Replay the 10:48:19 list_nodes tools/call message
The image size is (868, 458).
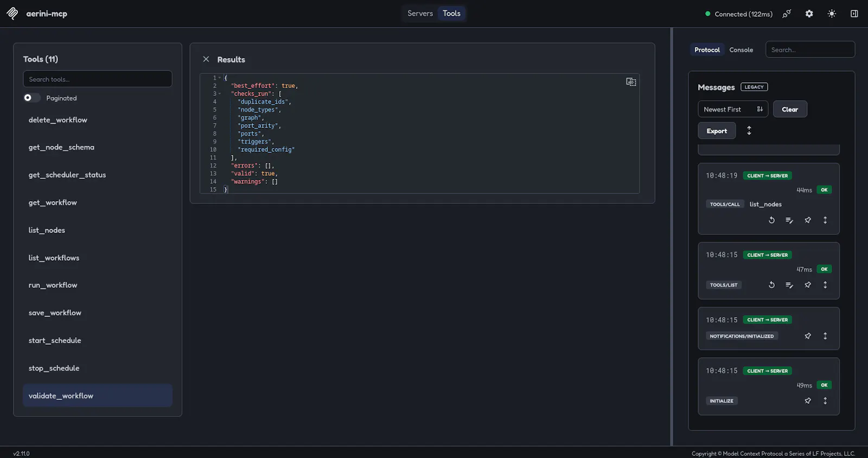point(771,220)
